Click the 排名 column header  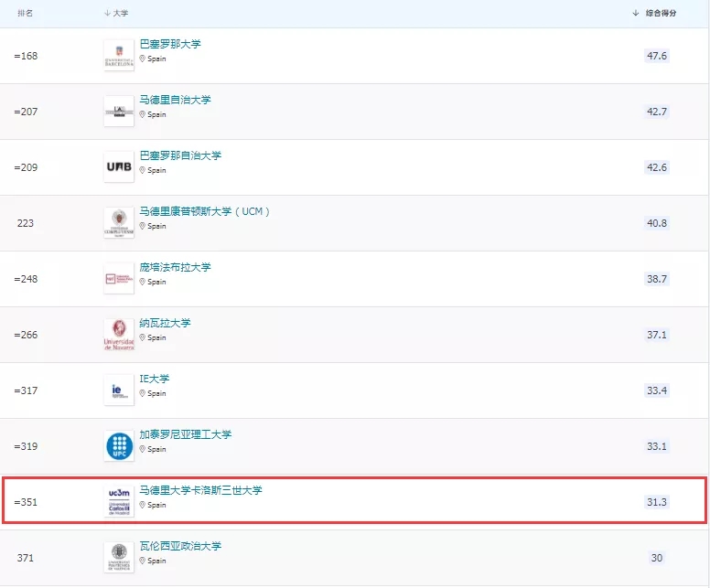tap(26, 13)
